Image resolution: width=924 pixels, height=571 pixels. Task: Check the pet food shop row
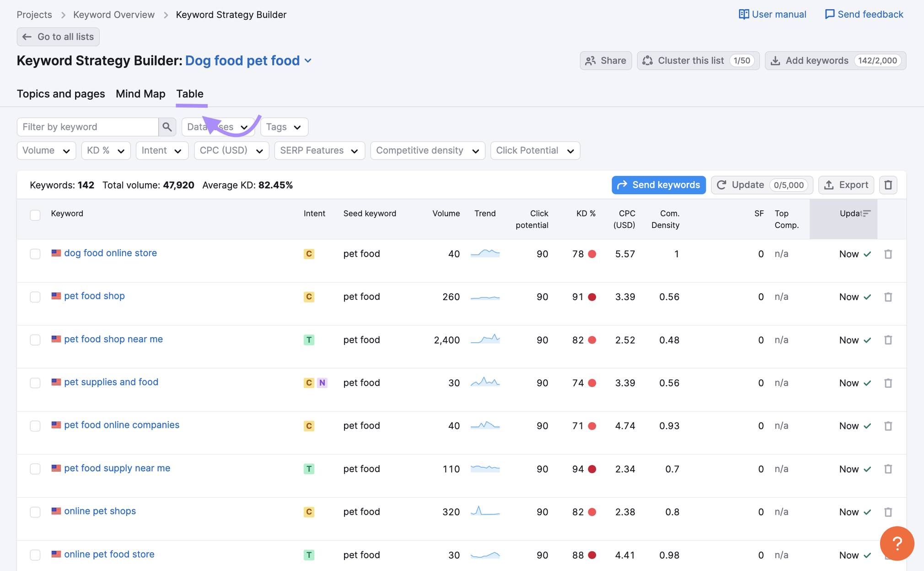pyautogui.click(x=35, y=297)
